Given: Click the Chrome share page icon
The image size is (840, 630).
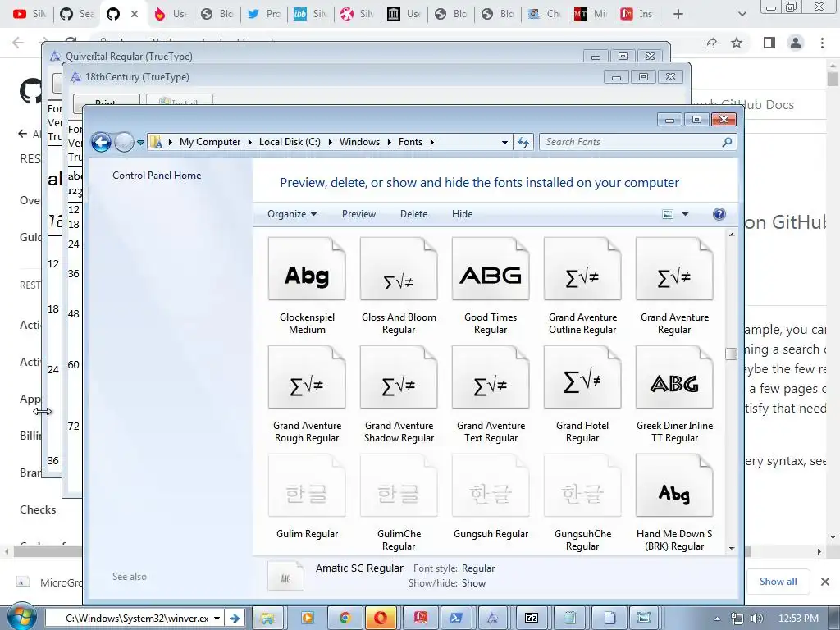Looking at the screenshot, I should 710,43.
